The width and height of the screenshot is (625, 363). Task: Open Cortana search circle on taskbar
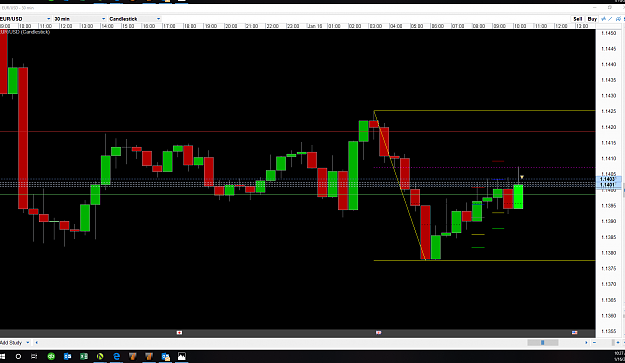[x=18, y=356]
